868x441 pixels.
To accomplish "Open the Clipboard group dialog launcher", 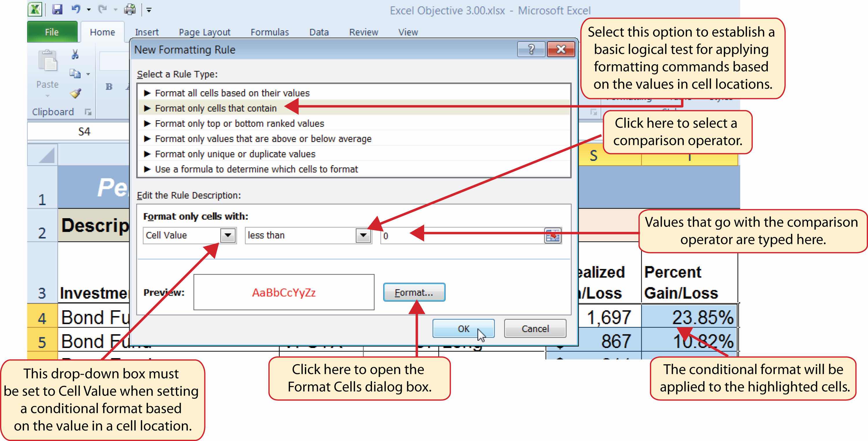I will 88,112.
